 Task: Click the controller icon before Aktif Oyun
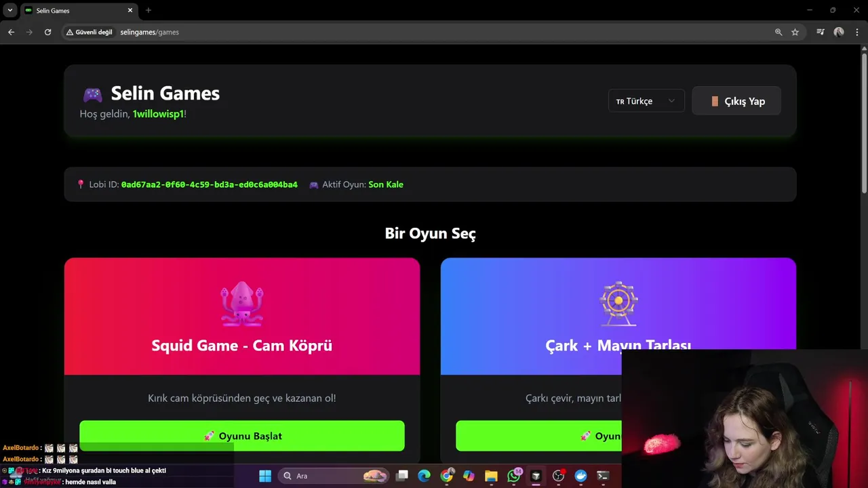[x=314, y=184]
